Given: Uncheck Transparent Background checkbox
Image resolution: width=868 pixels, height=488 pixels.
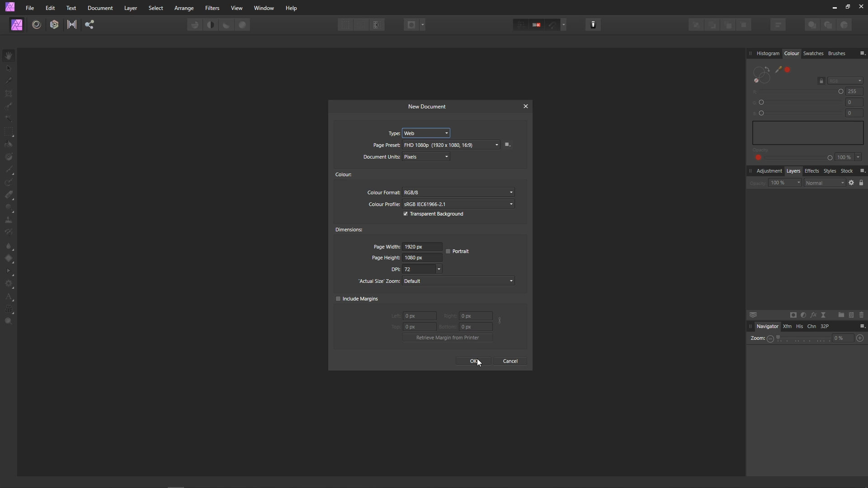Looking at the screenshot, I should tap(406, 214).
